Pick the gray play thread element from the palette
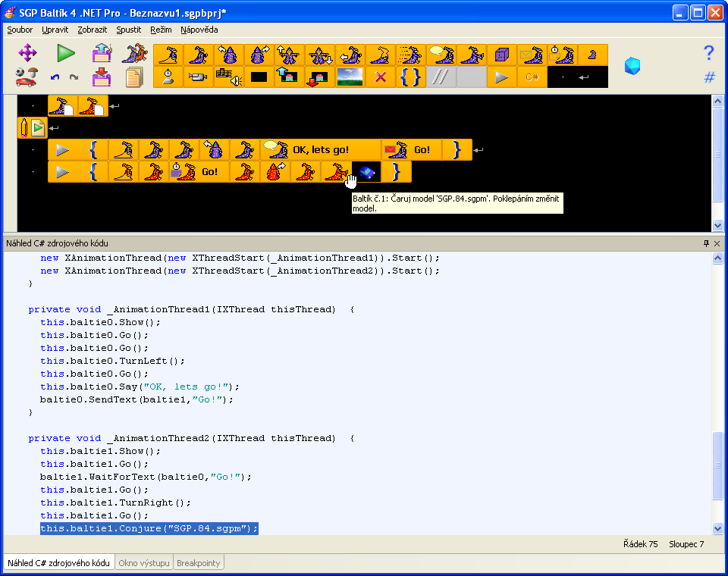Viewport: 728px width, 576px height. point(502,77)
